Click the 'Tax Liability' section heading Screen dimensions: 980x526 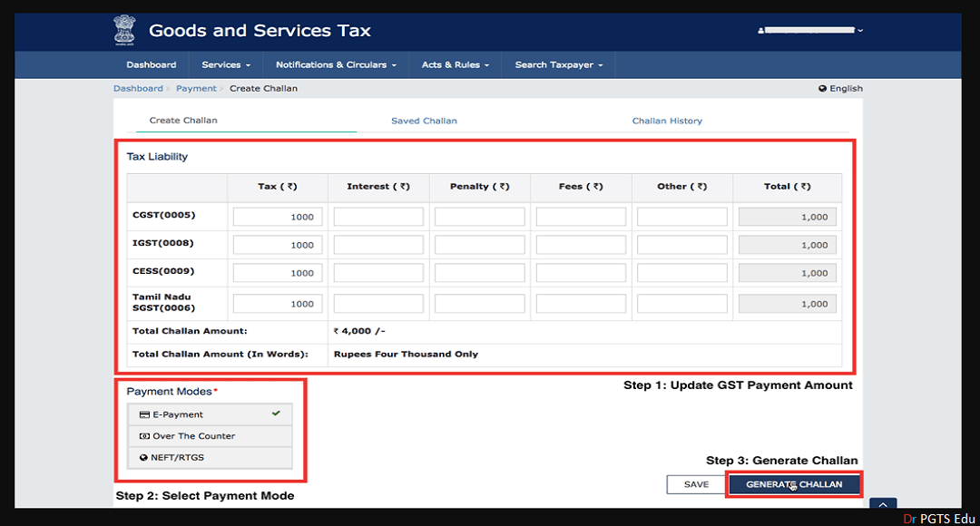click(x=157, y=157)
